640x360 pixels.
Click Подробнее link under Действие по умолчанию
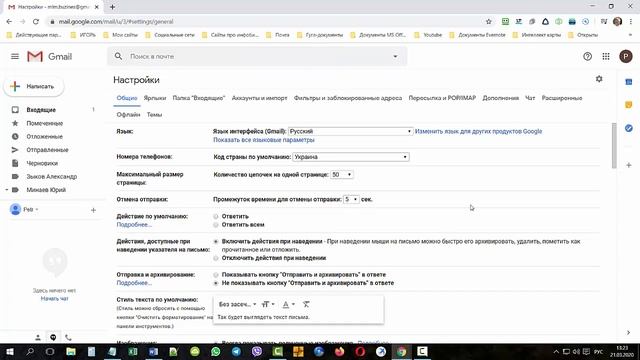[134, 224]
